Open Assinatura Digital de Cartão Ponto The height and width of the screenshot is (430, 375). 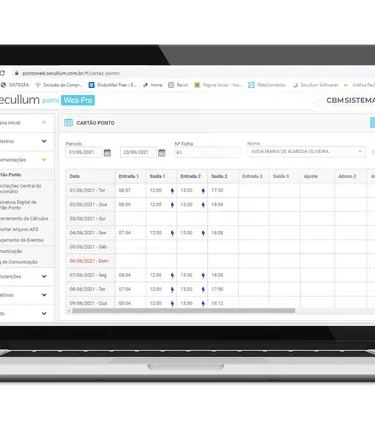tap(18, 205)
